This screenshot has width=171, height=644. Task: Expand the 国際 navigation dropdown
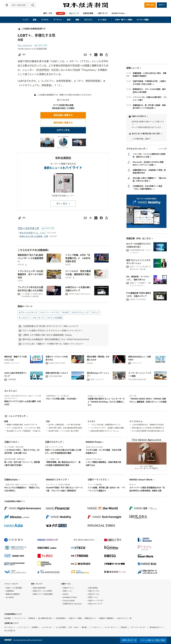click(x=78, y=20)
